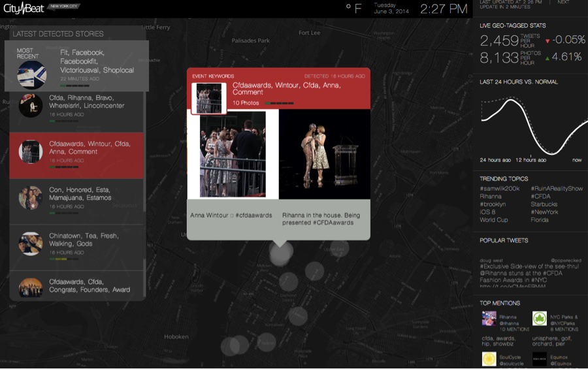The width and height of the screenshot is (588, 369).
Task: Select trending topic #samwilk200k
Action: coord(500,189)
